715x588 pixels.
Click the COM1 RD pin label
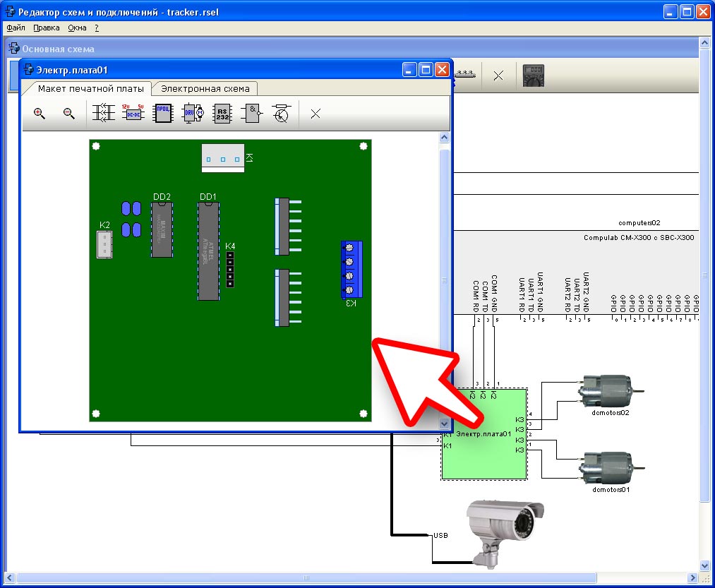[x=476, y=296]
